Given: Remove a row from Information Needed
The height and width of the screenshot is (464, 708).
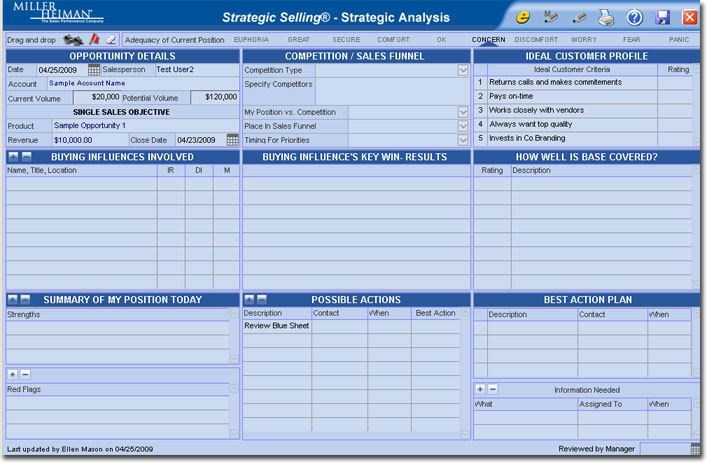Looking at the screenshot, I should [x=493, y=389].
